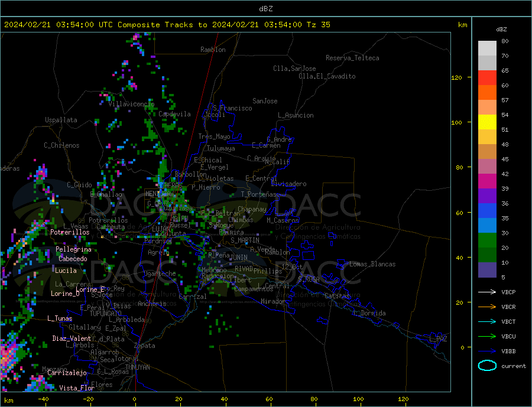Click the Zapata map label

pyautogui.click(x=145, y=346)
